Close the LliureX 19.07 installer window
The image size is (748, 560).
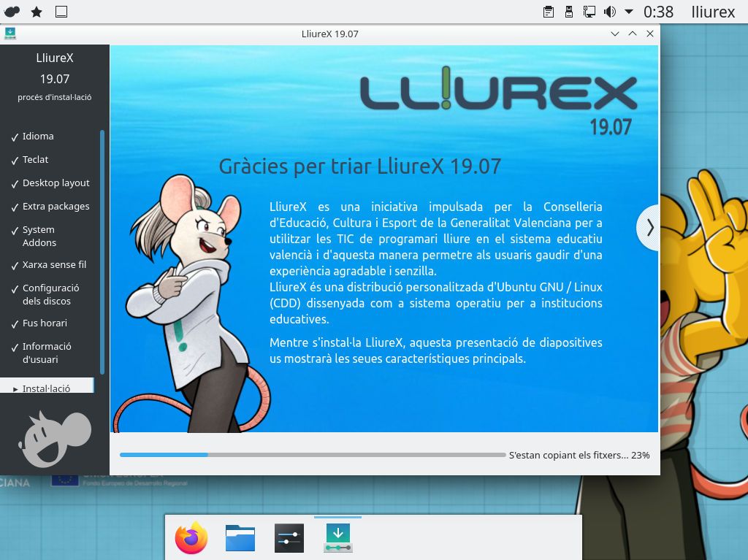point(649,34)
